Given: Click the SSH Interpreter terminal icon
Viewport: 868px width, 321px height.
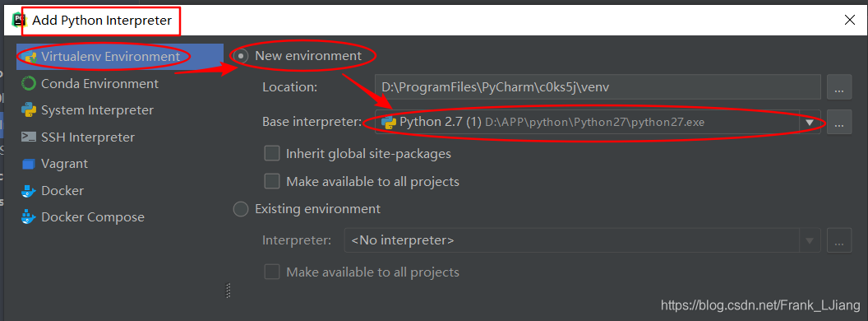Looking at the screenshot, I should click(29, 137).
